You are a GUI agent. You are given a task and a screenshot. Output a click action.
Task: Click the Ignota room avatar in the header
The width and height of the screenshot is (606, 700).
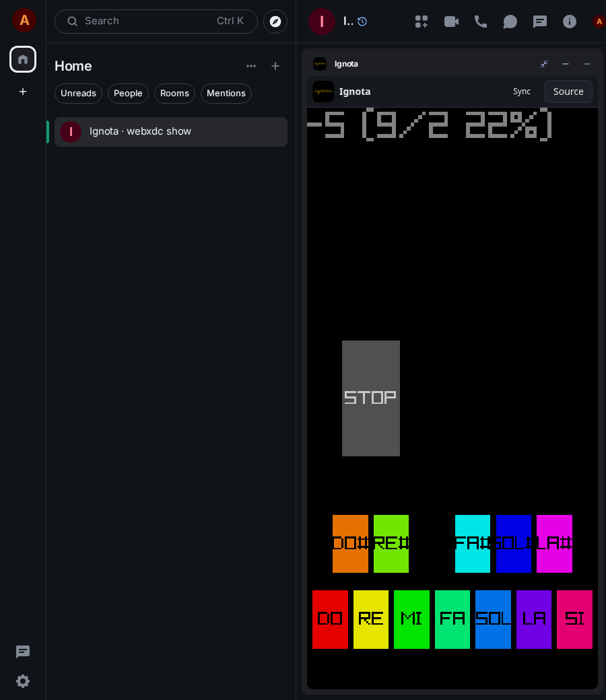pyautogui.click(x=322, y=22)
